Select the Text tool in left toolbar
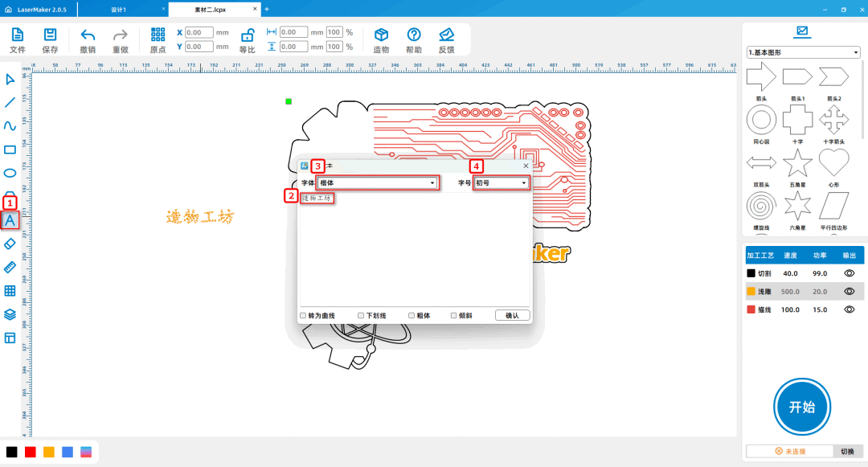 (10, 219)
